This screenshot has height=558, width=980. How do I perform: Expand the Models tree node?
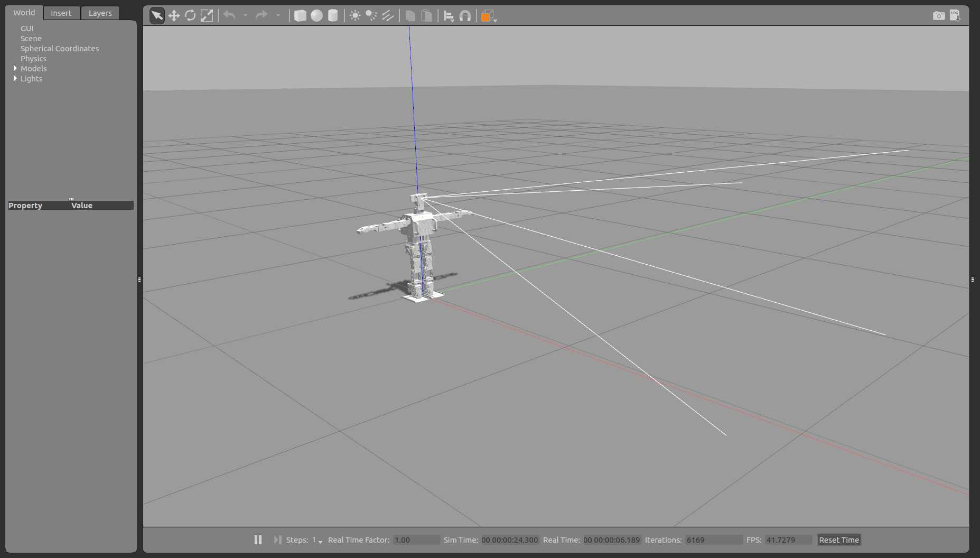[x=15, y=68]
